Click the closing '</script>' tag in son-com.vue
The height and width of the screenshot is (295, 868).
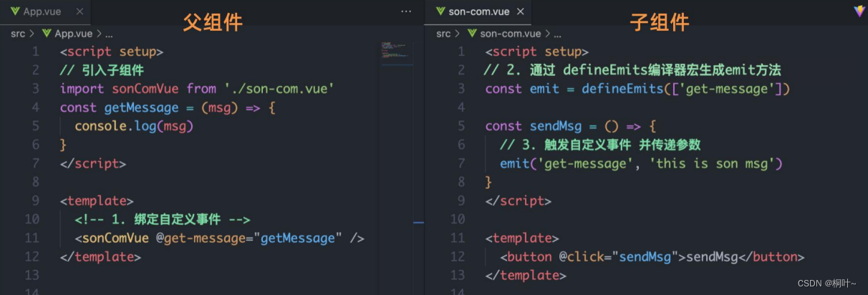coord(518,200)
